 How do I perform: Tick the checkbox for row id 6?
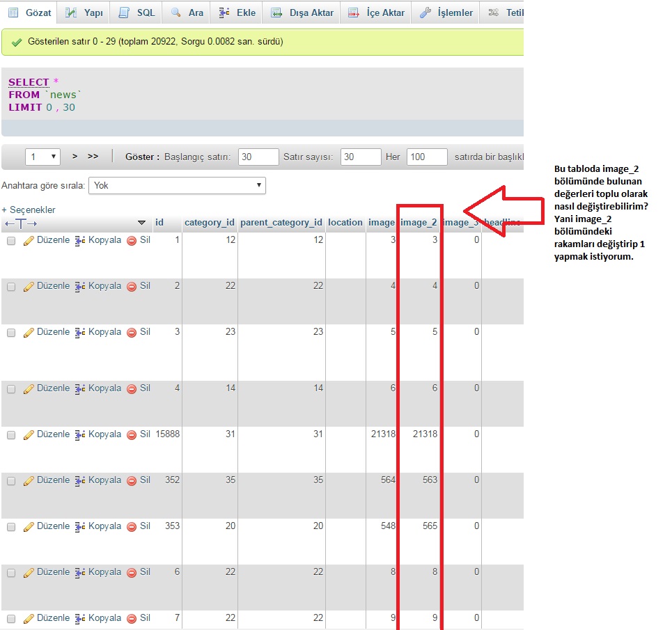[x=11, y=573]
